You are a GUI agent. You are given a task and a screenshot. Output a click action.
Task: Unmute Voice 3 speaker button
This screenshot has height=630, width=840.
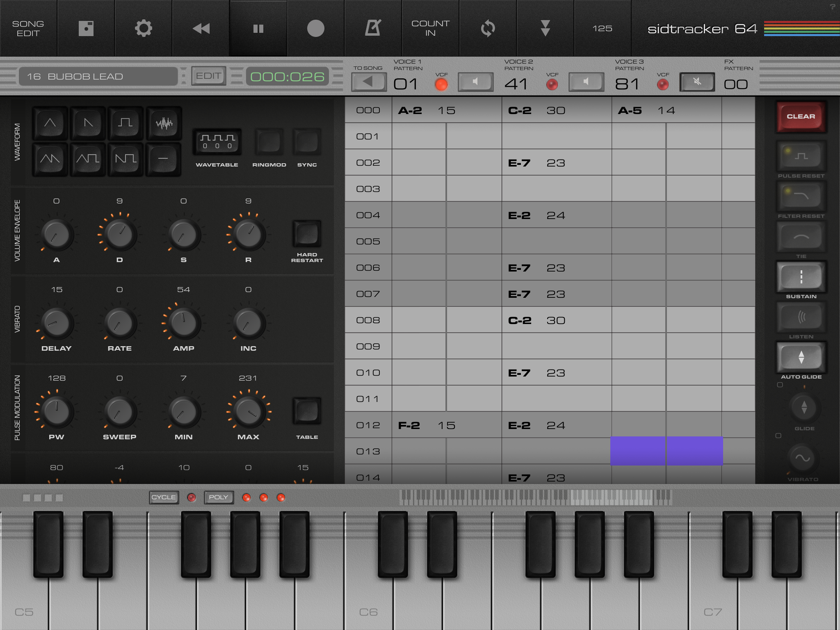point(697,82)
